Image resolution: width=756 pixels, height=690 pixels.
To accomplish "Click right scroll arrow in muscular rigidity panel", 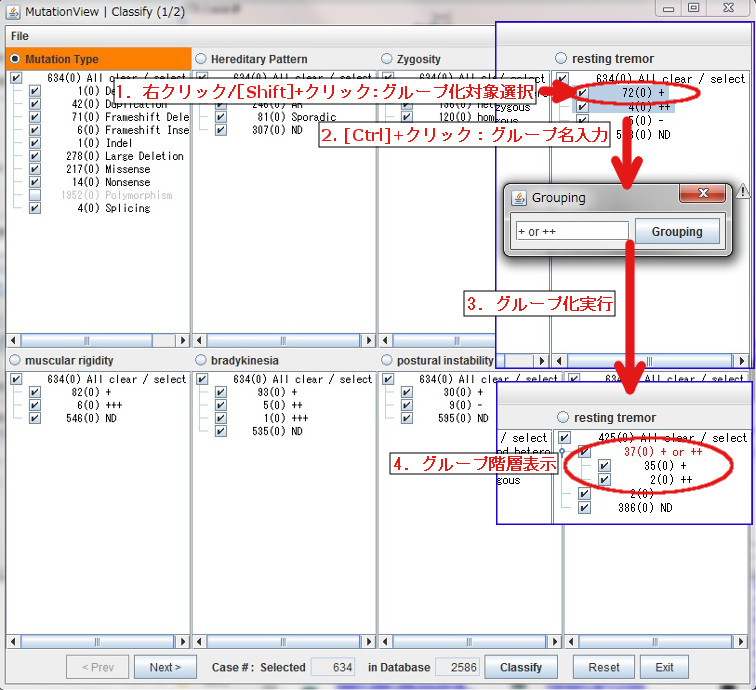I will (x=182, y=640).
